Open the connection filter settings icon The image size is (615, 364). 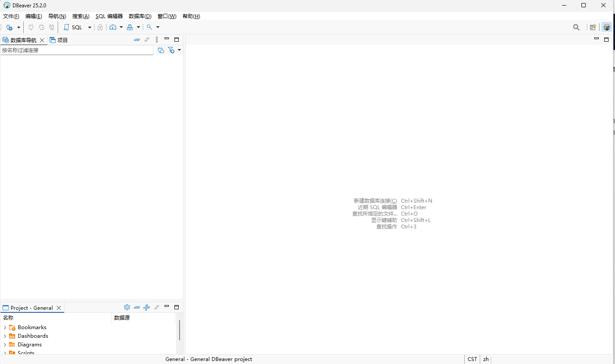click(x=171, y=50)
